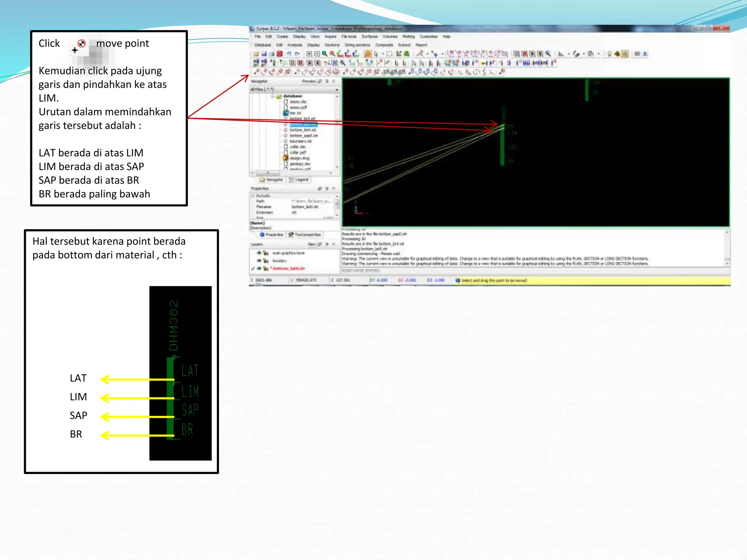Toggle eye icon for bottom_lat0.str layer
Screen dimensions: 747x560
pyautogui.click(x=259, y=269)
